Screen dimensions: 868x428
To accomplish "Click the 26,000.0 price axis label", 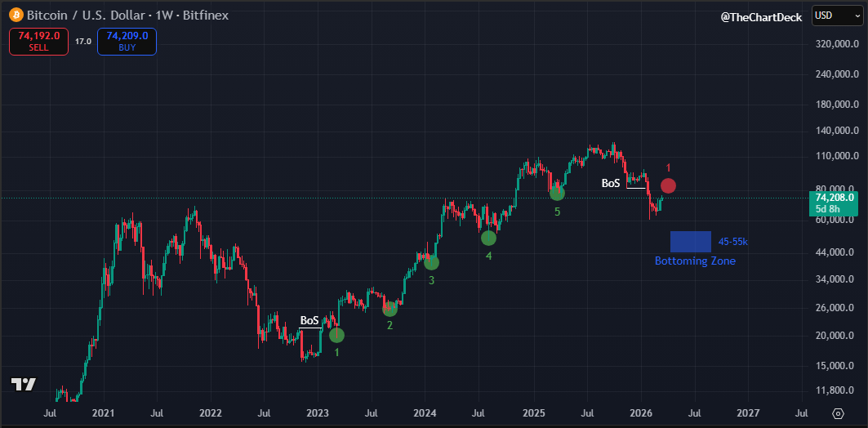I will [x=835, y=308].
